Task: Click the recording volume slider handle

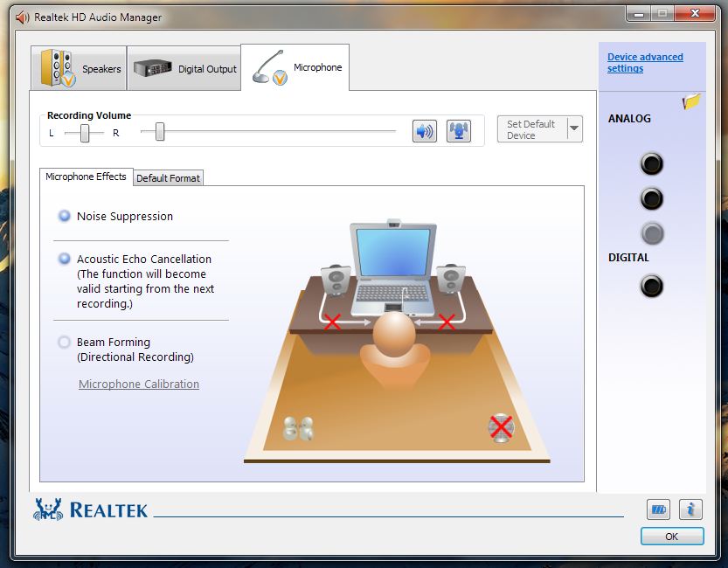Action: 160,131
